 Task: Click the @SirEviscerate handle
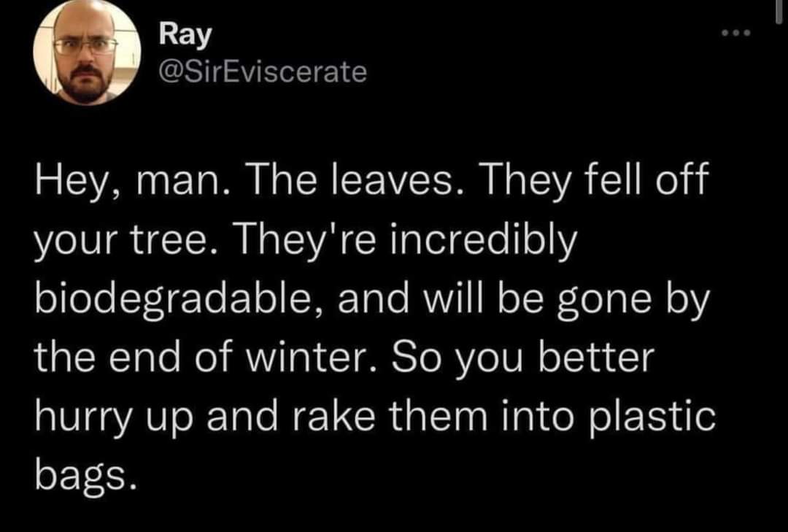[x=263, y=71]
